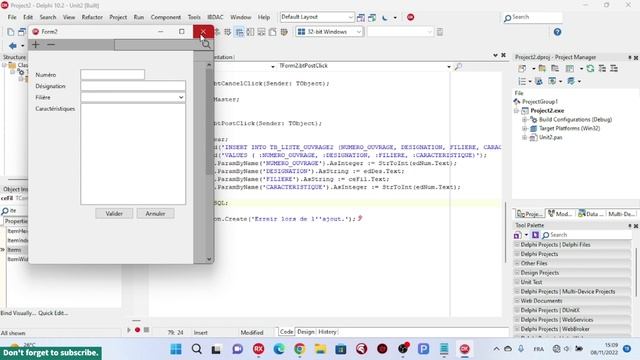Open the IBDAC menu
The image size is (640, 360).
(x=215, y=17)
